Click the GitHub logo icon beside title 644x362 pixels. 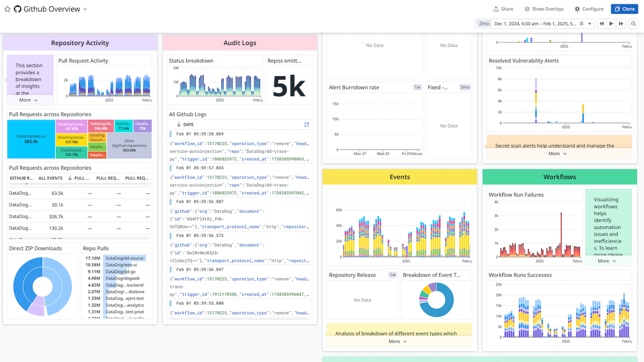17,9
